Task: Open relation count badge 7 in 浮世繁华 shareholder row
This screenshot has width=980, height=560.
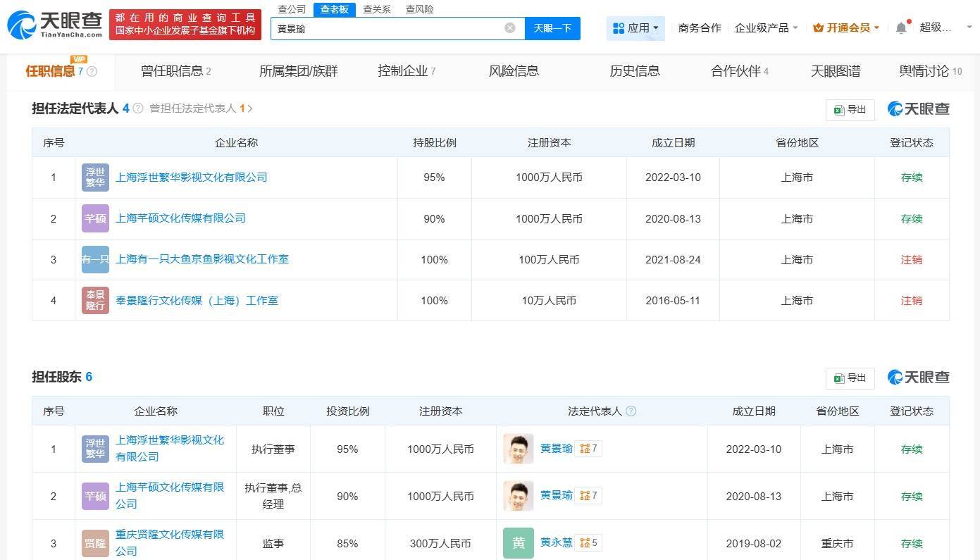Action: pos(589,449)
